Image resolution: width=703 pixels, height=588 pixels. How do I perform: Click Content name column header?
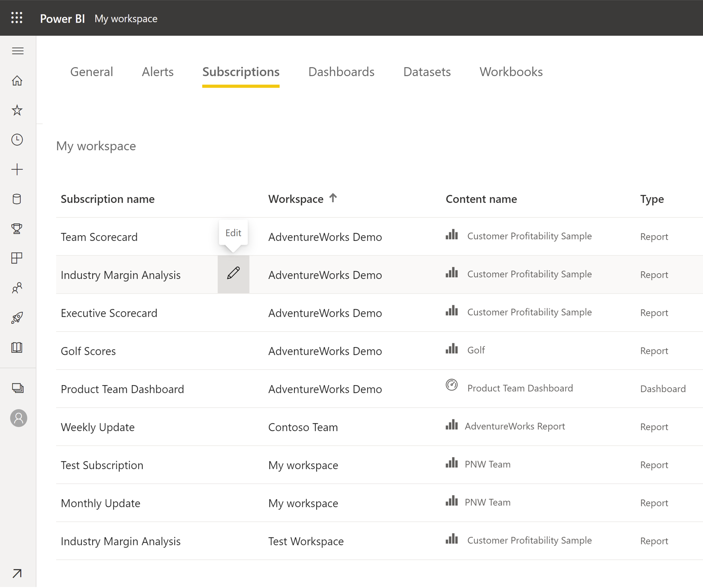click(x=481, y=199)
